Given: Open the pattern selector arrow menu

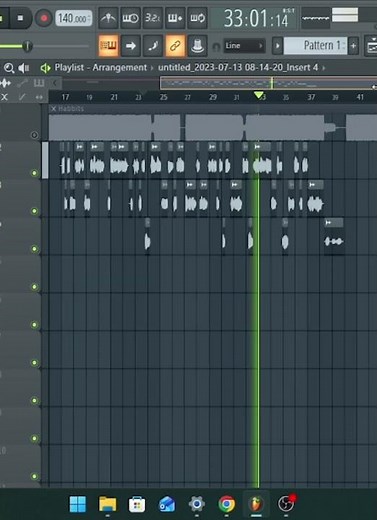Looking at the screenshot, I should [x=277, y=46].
